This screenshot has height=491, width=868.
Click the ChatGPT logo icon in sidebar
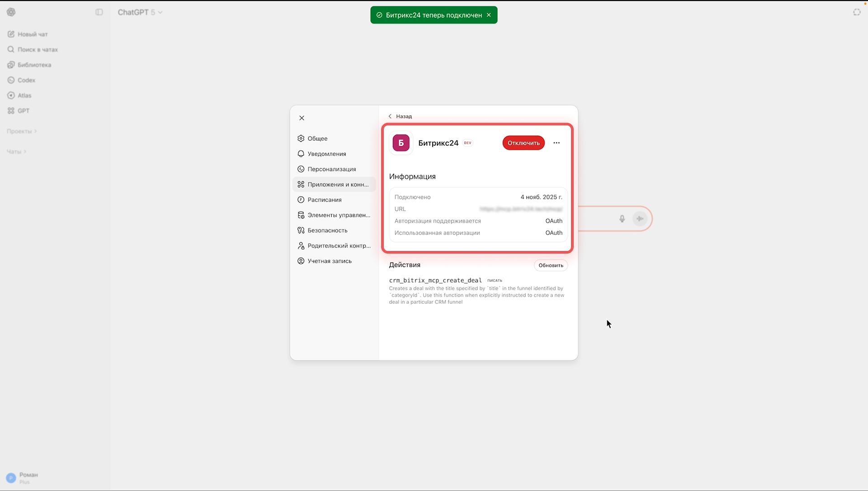[11, 12]
